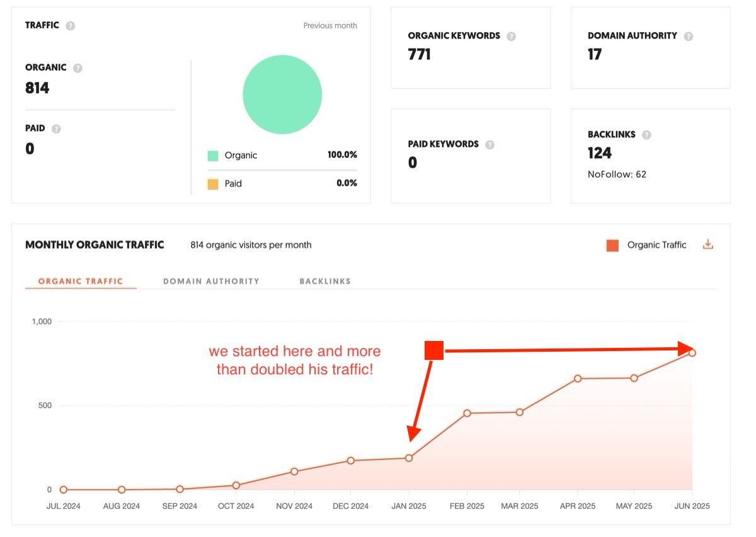Click the NoFollow: 62 backlinks text

(617, 174)
